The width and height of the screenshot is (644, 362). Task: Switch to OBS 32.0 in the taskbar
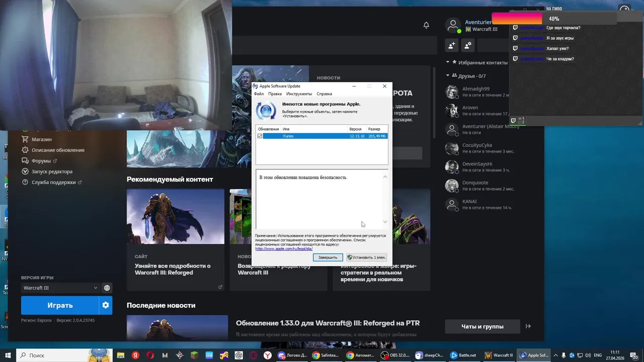395,355
